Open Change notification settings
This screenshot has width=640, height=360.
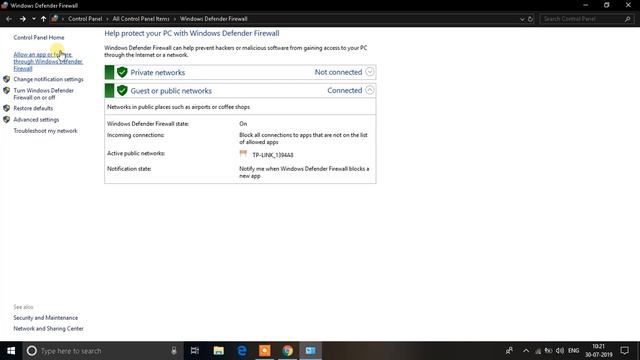tap(48, 79)
